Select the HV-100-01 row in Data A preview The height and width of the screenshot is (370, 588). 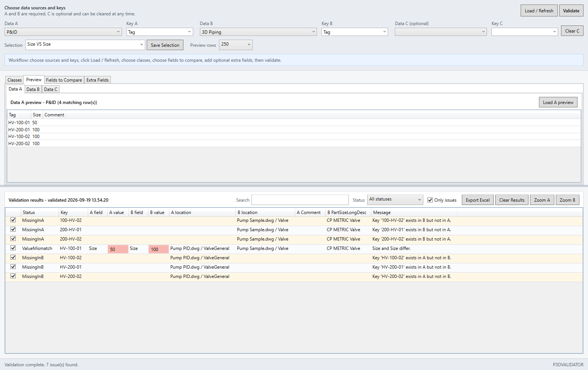294,123
